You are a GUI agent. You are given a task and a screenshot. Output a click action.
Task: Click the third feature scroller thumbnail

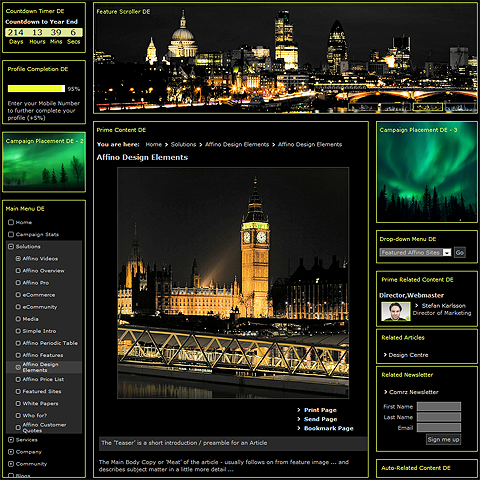(427, 107)
